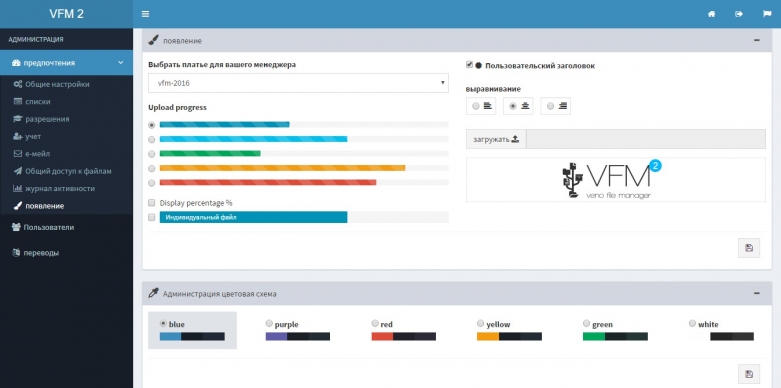Click the hamburger menu icon in header
This screenshot has width=781, height=388.
tap(145, 14)
